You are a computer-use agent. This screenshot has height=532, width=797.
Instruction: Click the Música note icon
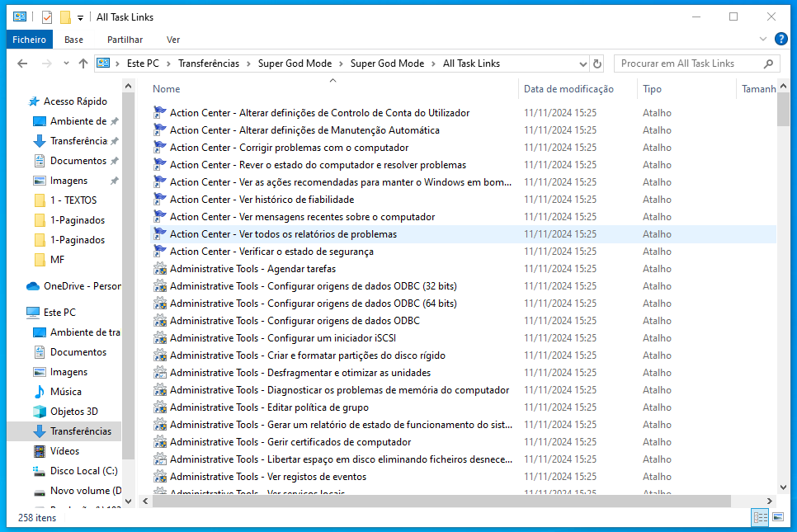(x=39, y=391)
